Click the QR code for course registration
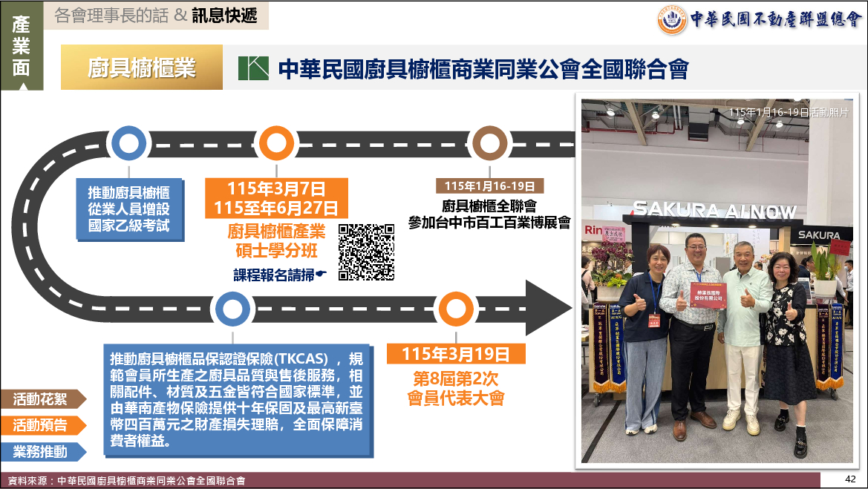Screen dimensions: 868x489 tap(366, 252)
